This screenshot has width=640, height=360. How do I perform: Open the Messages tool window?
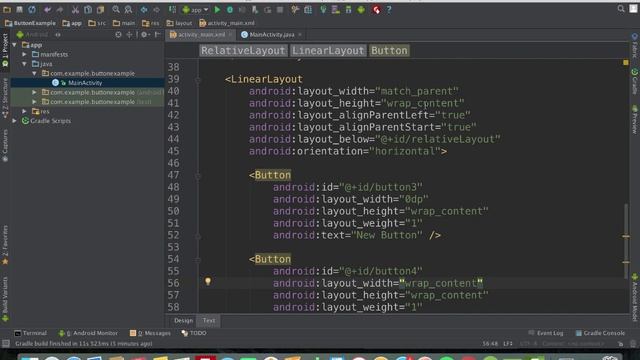coord(150,333)
